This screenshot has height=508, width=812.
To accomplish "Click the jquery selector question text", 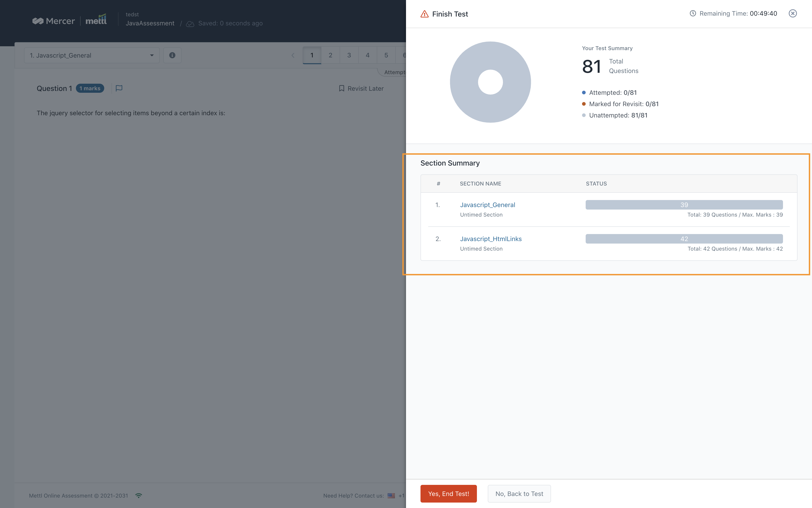I will (x=131, y=113).
